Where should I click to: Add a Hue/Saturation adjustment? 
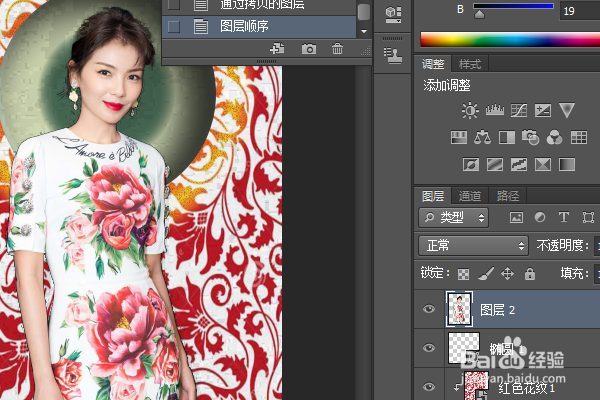click(459, 137)
